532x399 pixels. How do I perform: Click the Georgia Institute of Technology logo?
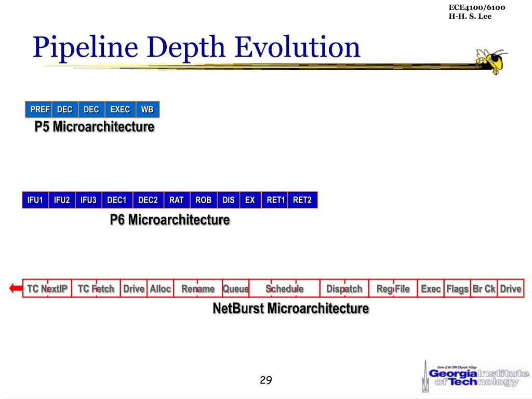pos(475,377)
